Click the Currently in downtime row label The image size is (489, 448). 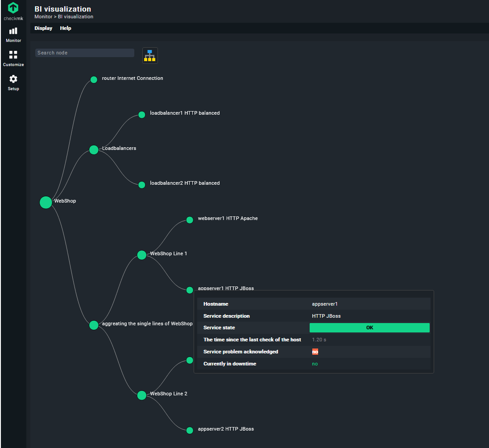[x=230, y=364]
